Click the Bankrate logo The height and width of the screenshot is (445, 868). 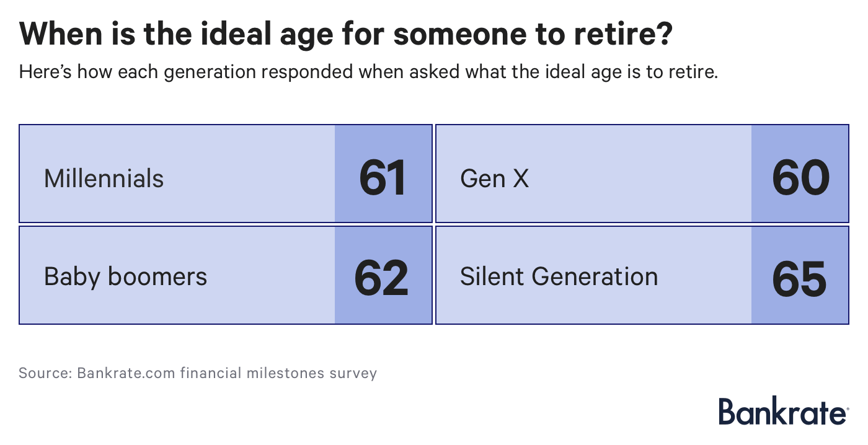782,412
